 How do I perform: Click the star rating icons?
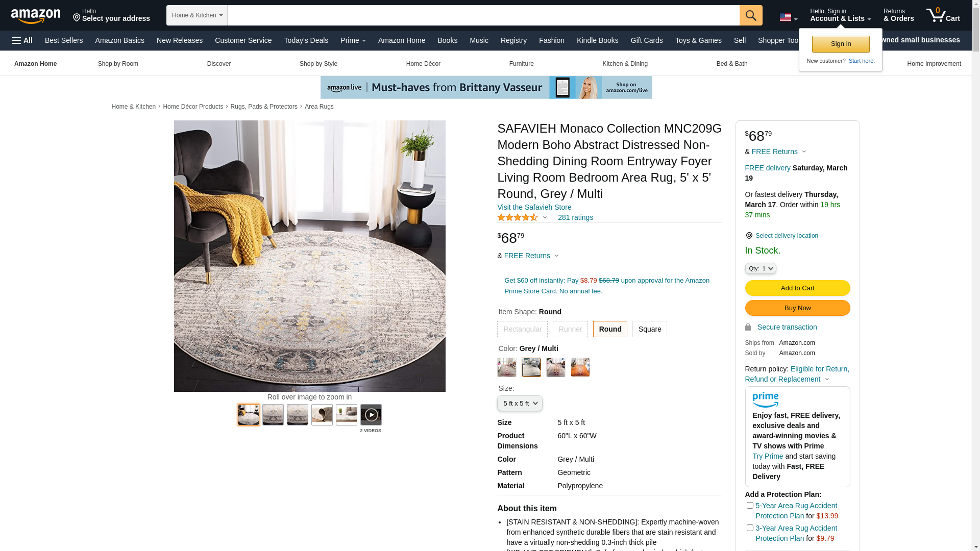(518, 217)
